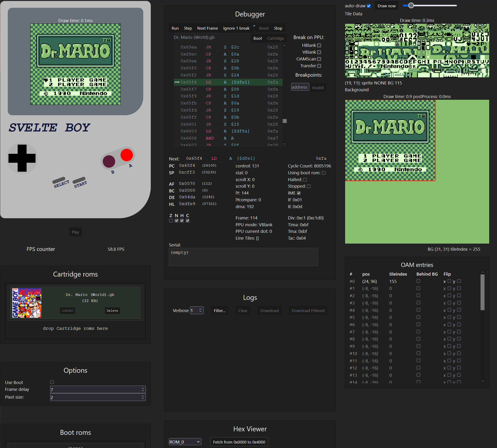
Task: Click Next Frame in the debugger
Action: click(207, 28)
